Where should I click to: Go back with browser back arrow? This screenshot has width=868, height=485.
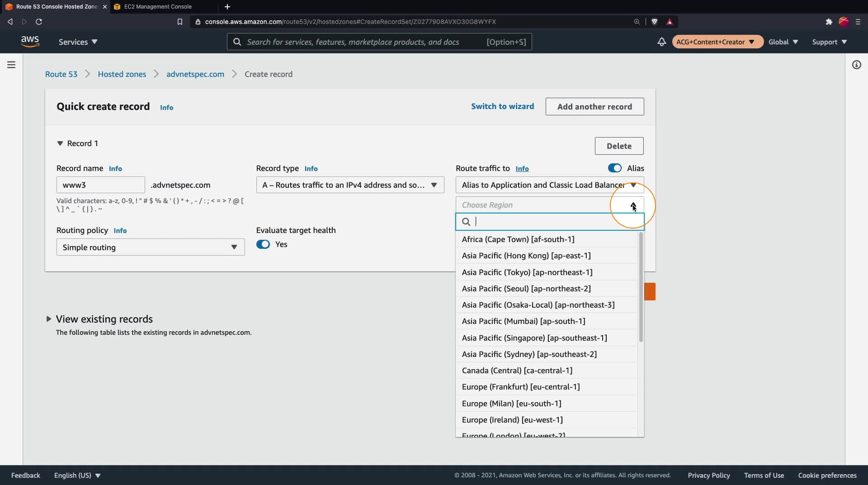[10, 22]
